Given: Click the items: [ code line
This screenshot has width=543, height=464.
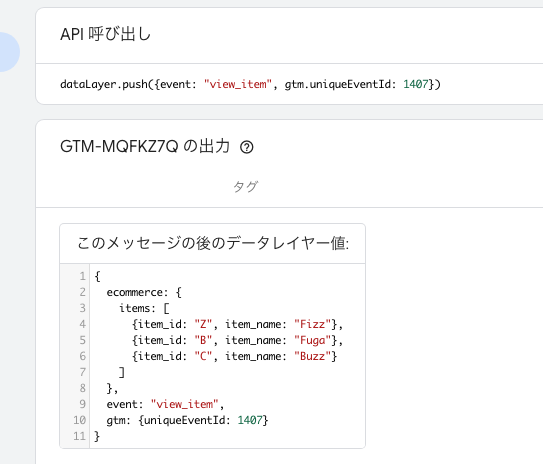Looking at the screenshot, I should click(144, 308).
